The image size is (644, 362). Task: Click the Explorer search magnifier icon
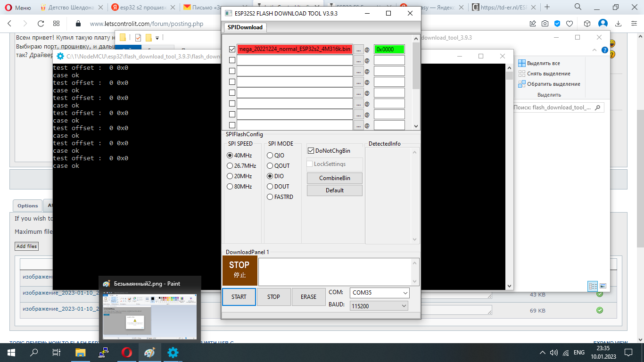[598, 107]
